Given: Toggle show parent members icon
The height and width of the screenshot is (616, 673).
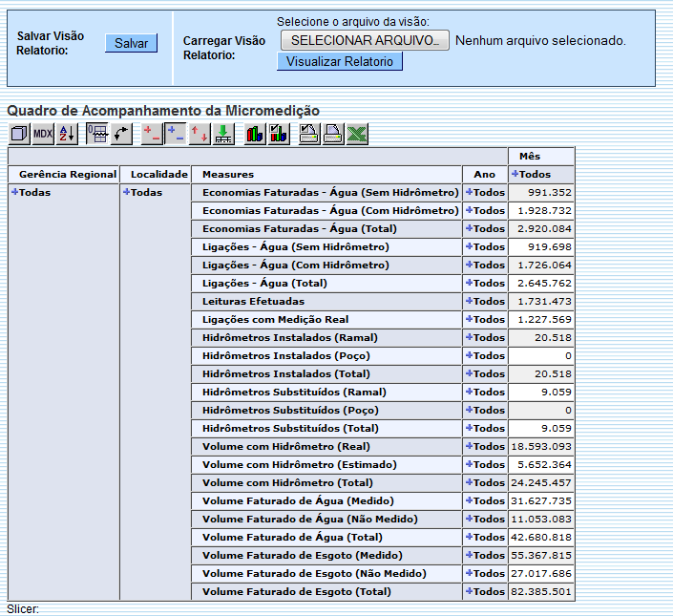Looking at the screenshot, I should (97, 134).
